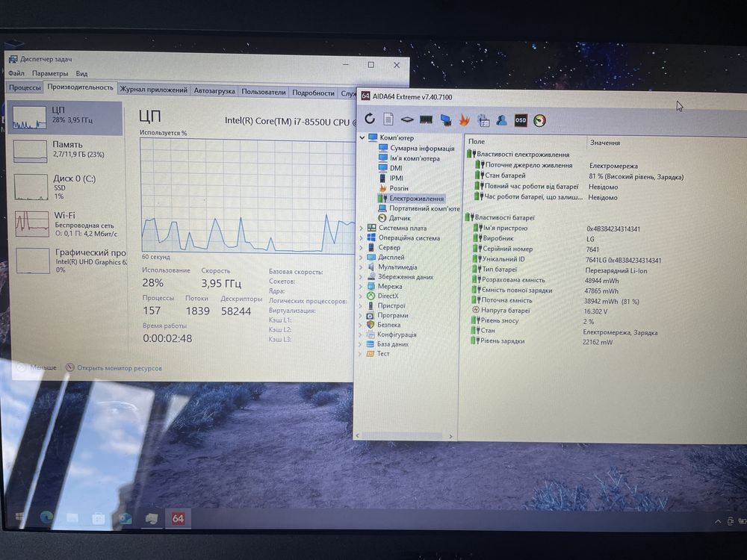Expand the DirectX tree node

click(x=361, y=296)
